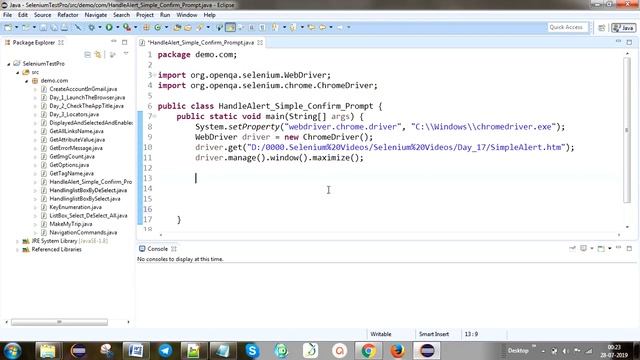Minimize the Package Explorer view

tap(113, 42)
